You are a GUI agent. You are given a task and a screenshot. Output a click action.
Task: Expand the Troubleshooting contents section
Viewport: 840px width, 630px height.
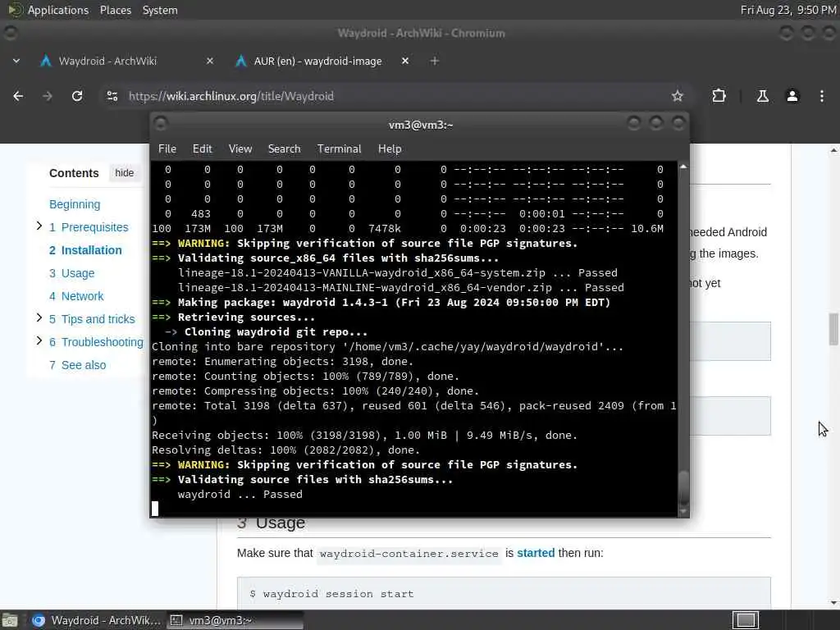39,340
